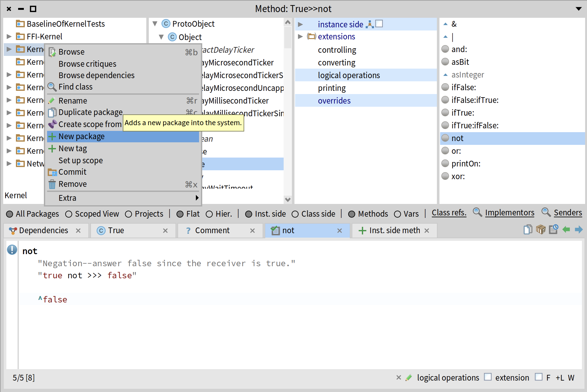This screenshot has height=392, width=587.
Task: Open the Senders link
Action: click(568, 213)
